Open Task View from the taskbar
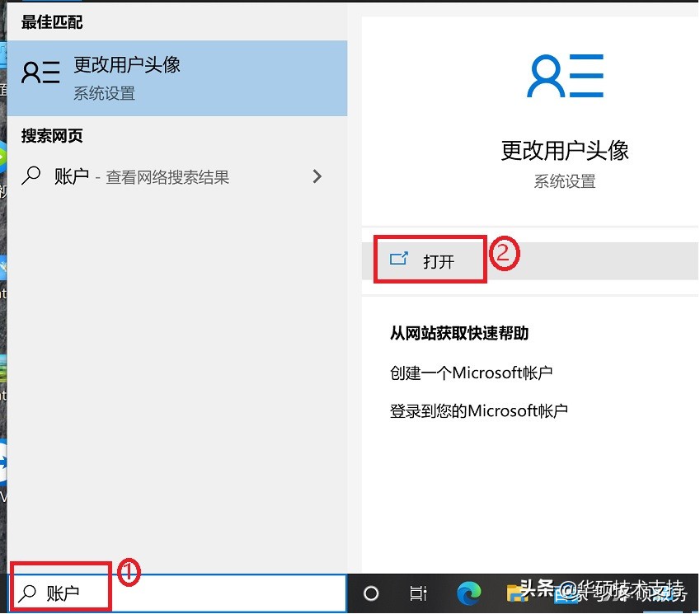Viewport: 700px width, 614px height. [x=419, y=593]
